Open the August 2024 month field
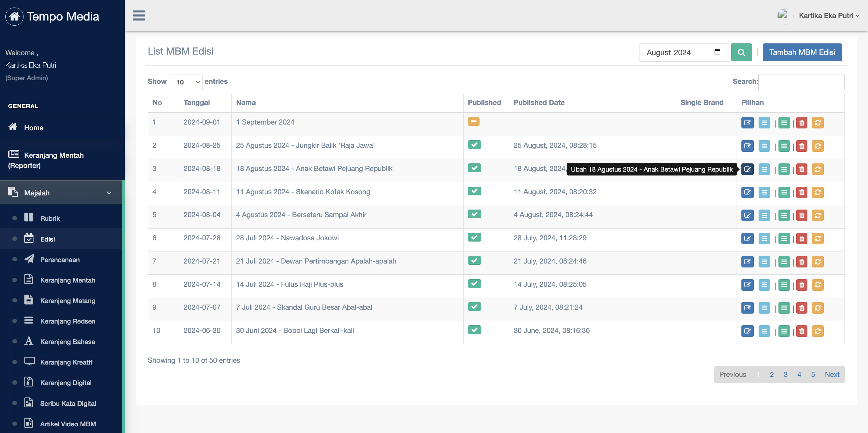 click(x=684, y=52)
